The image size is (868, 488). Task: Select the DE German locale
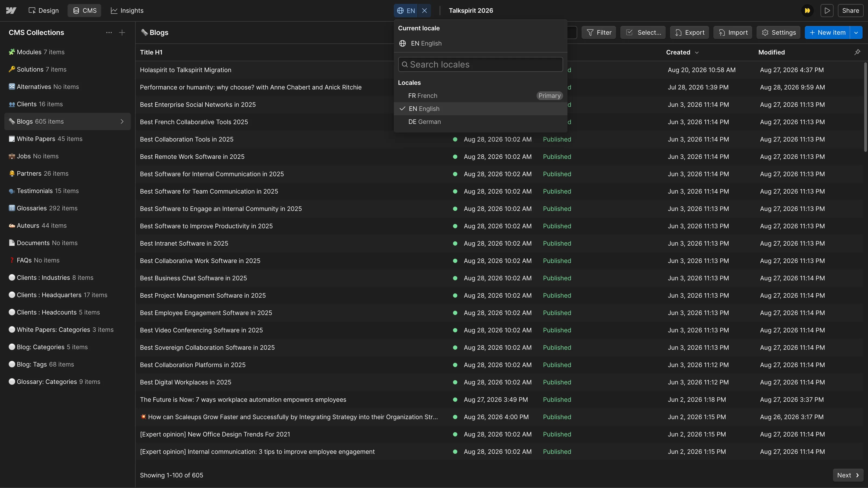point(480,121)
